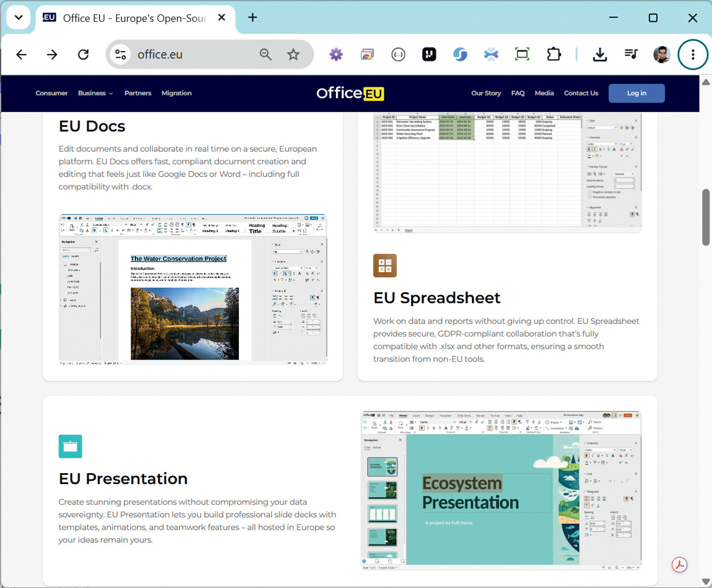Go back to the previous page
The width and height of the screenshot is (712, 588).
pyautogui.click(x=21, y=54)
